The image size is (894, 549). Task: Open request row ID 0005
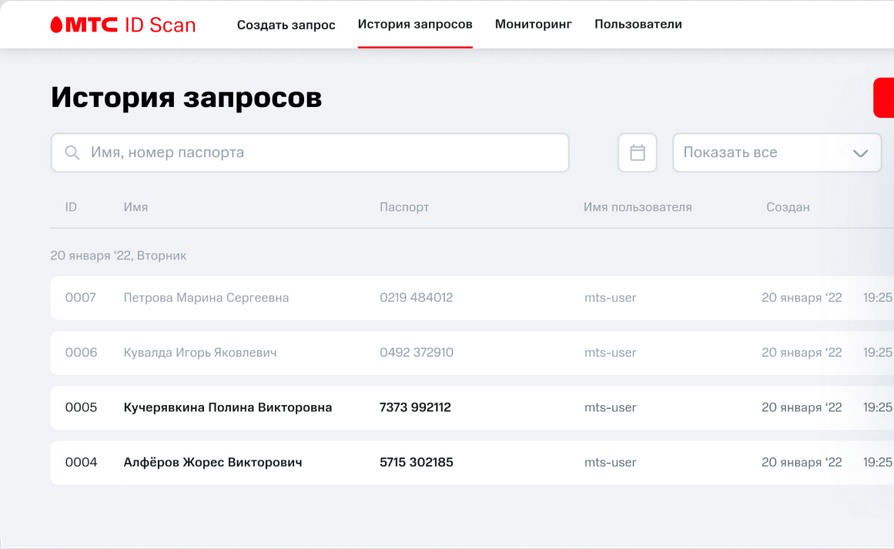coord(472,408)
